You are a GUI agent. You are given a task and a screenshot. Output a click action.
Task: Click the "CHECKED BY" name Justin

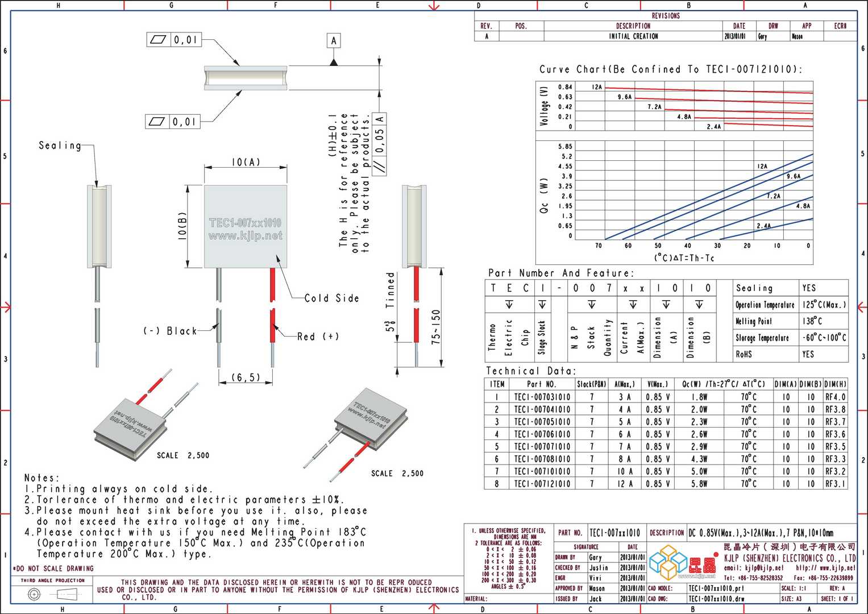[x=599, y=567]
